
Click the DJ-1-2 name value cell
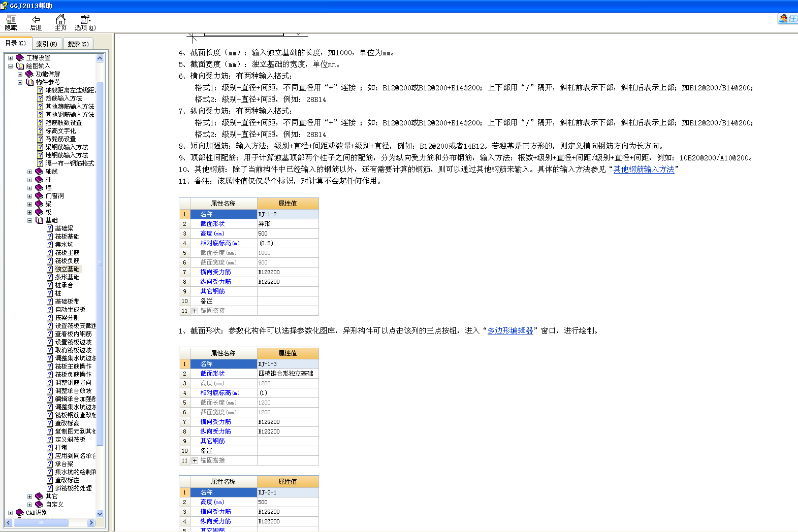pyautogui.click(x=288, y=214)
